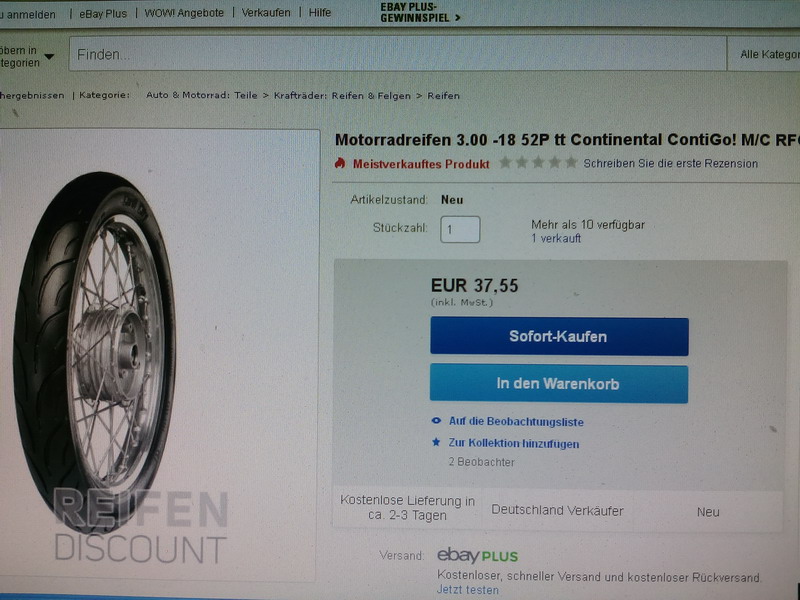
Task: Open WOW! Angebote in top menu
Action: (x=184, y=13)
